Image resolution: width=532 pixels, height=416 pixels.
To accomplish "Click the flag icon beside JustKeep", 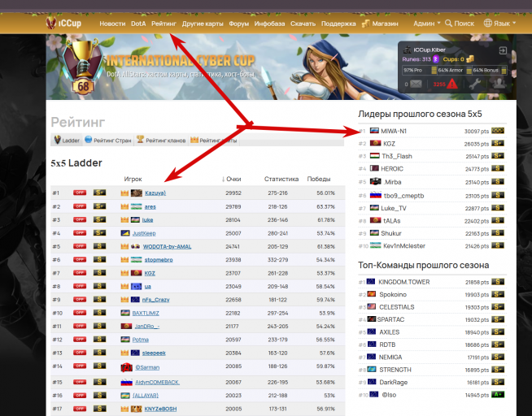I will 125,233.
